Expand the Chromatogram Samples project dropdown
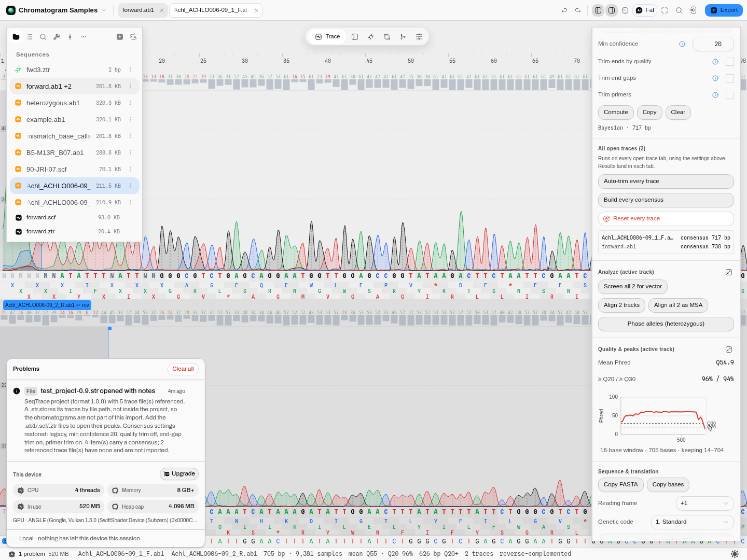This screenshot has height=560, width=747. pyautogui.click(x=104, y=10)
